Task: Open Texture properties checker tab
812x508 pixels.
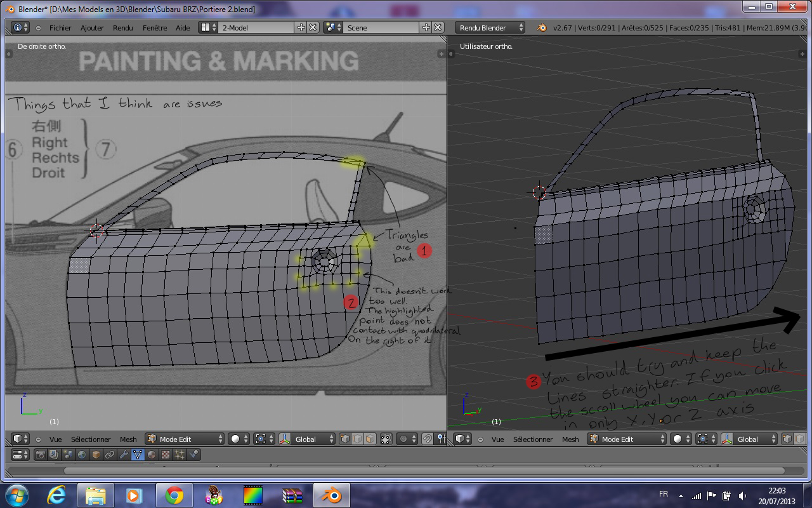Action: (x=166, y=455)
